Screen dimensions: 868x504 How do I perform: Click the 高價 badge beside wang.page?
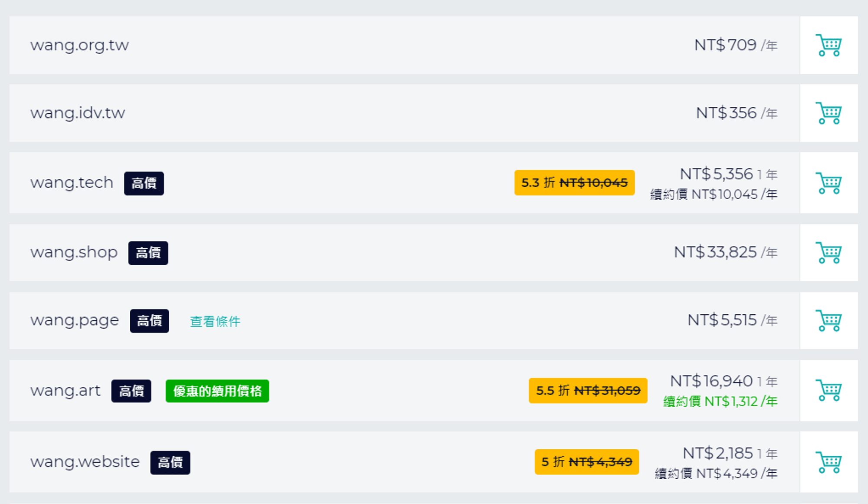pyautogui.click(x=149, y=321)
